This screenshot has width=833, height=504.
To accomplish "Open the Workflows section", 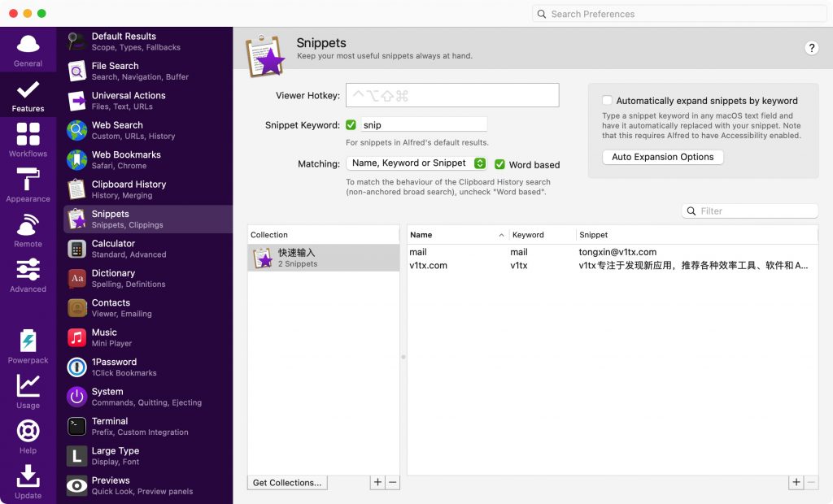I will pos(28,140).
